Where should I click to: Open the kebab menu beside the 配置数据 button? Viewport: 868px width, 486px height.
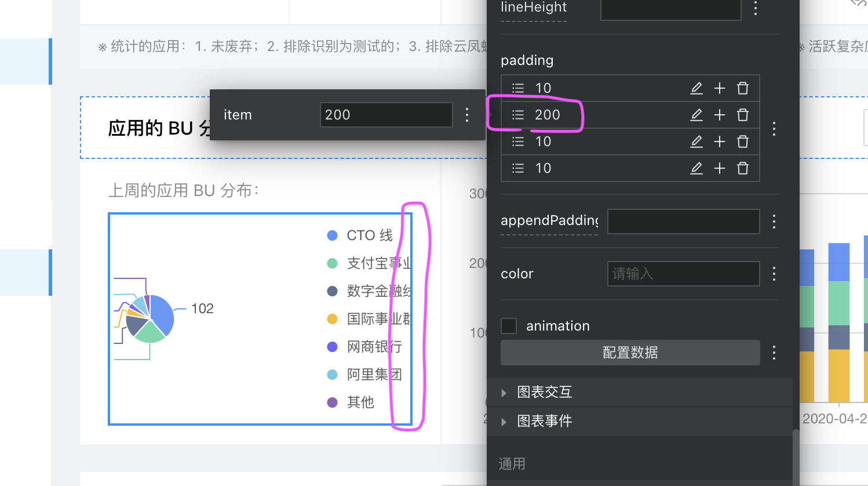point(774,352)
